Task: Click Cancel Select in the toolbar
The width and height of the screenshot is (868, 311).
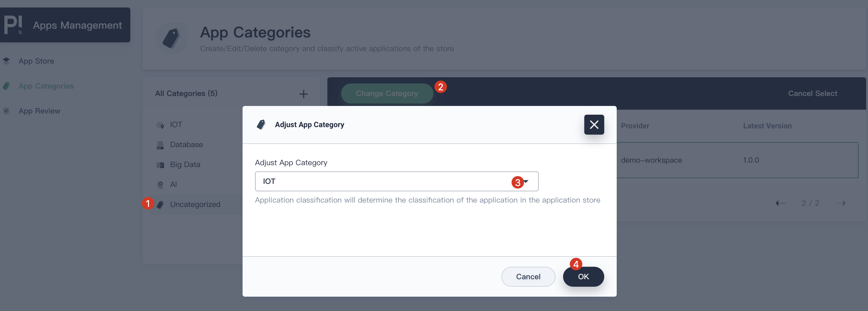Action: (x=813, y=93)
